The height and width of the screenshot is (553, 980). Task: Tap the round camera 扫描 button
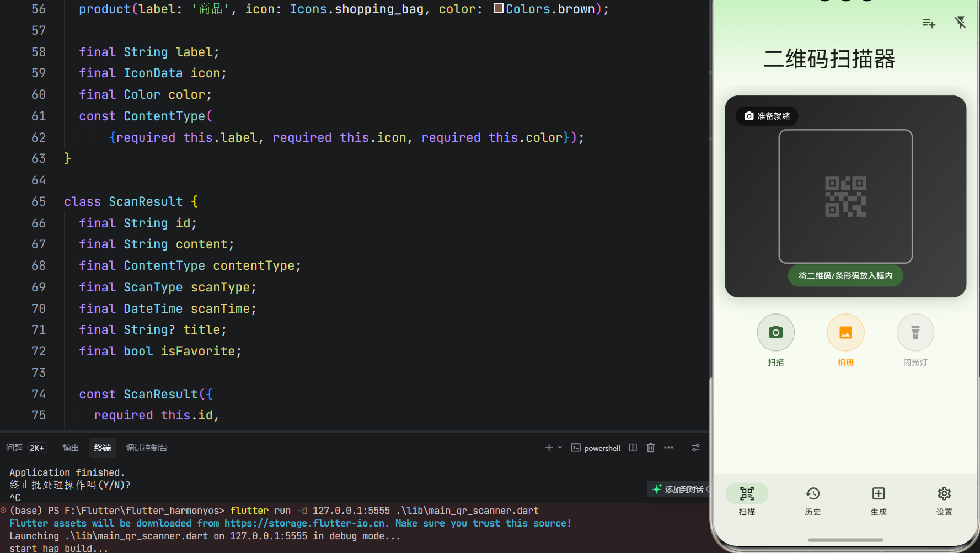[775, 332]
